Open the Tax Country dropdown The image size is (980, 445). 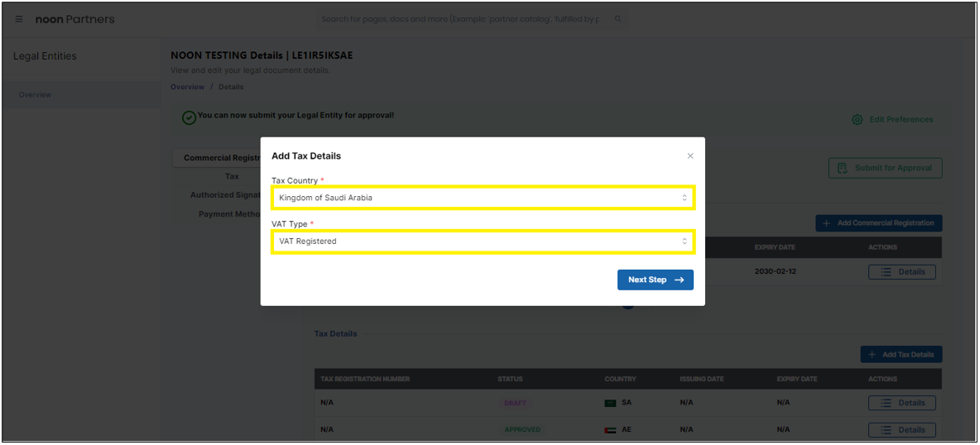click(x=483, y=198)
